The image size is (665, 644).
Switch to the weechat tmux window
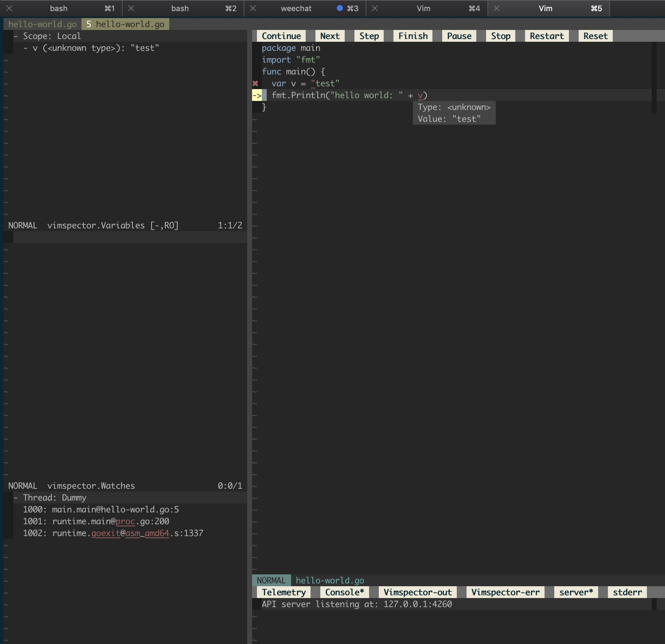(x=296, y=8)
